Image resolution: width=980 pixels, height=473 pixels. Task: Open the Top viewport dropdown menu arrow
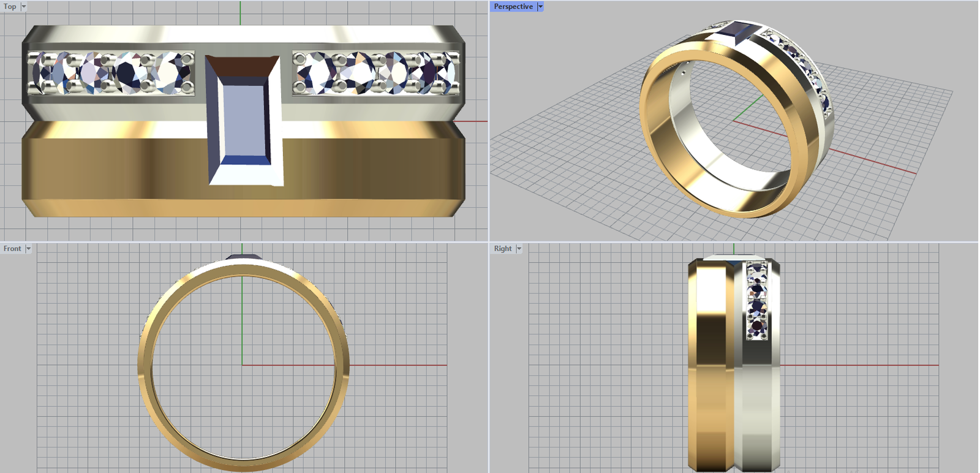tap(24, 7)
